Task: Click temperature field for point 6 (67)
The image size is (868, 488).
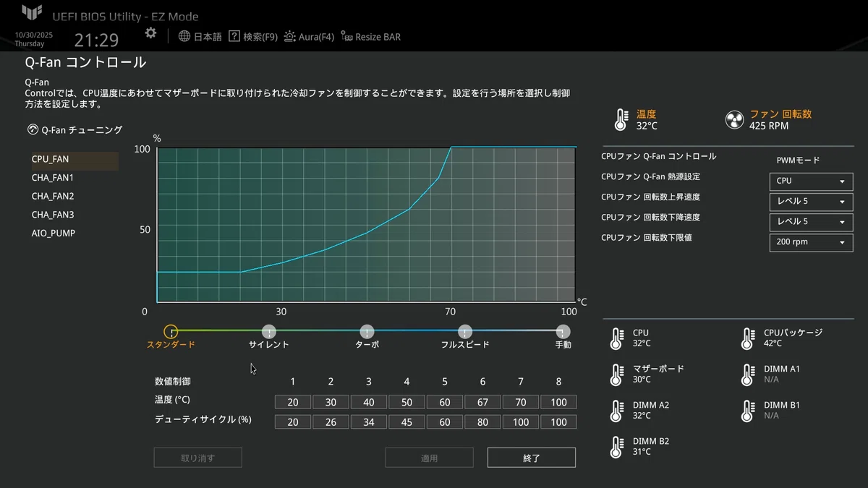Action: [x=482, y=403]
